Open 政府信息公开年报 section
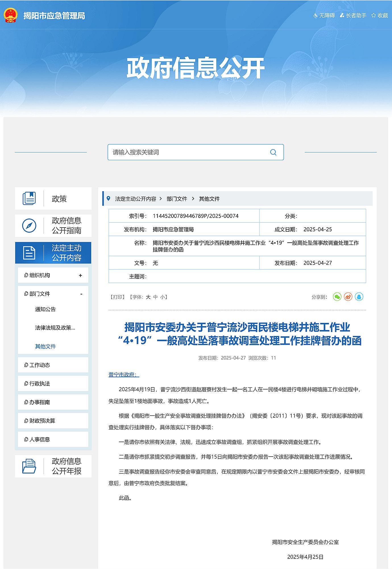The width and height of the screenshot is (392, 569). pos(53,466)
